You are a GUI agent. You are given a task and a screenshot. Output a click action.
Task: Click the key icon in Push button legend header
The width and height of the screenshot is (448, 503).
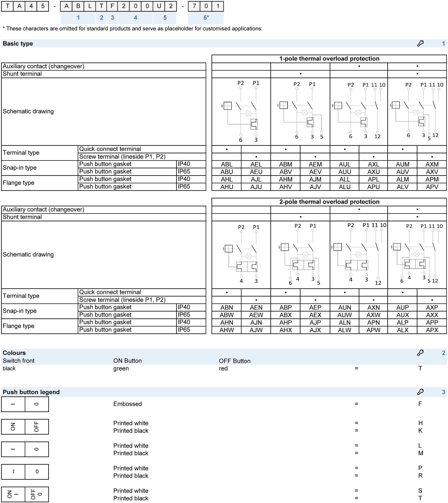420,392
